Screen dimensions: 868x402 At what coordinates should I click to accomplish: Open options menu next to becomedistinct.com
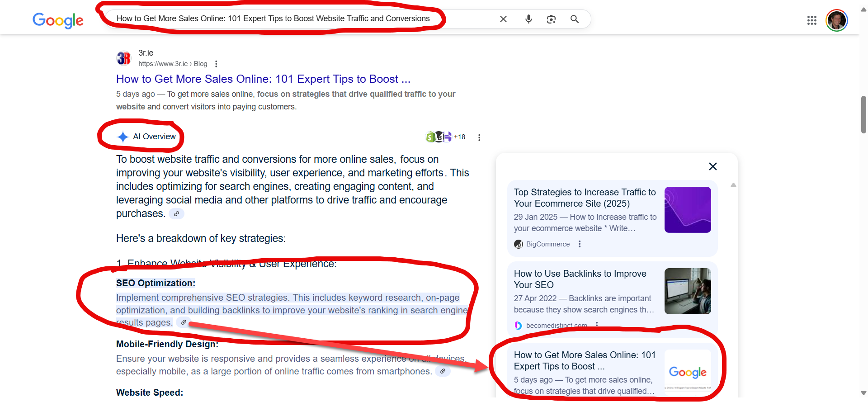(597, 325)
